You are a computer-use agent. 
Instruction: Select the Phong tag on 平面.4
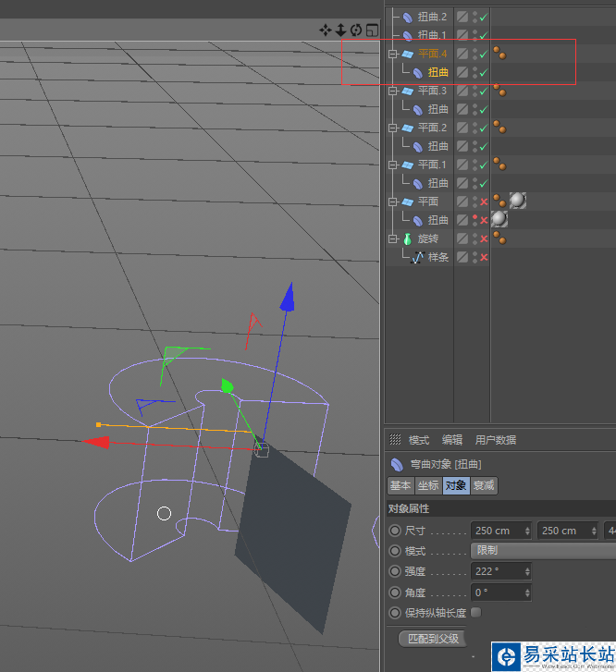coord(499,53)
